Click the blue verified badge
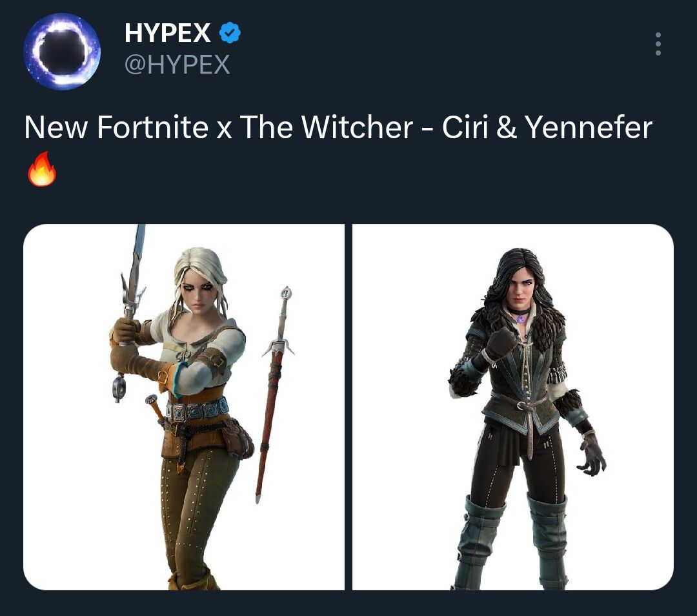697x616 pixels. click(x=230, y=32)
